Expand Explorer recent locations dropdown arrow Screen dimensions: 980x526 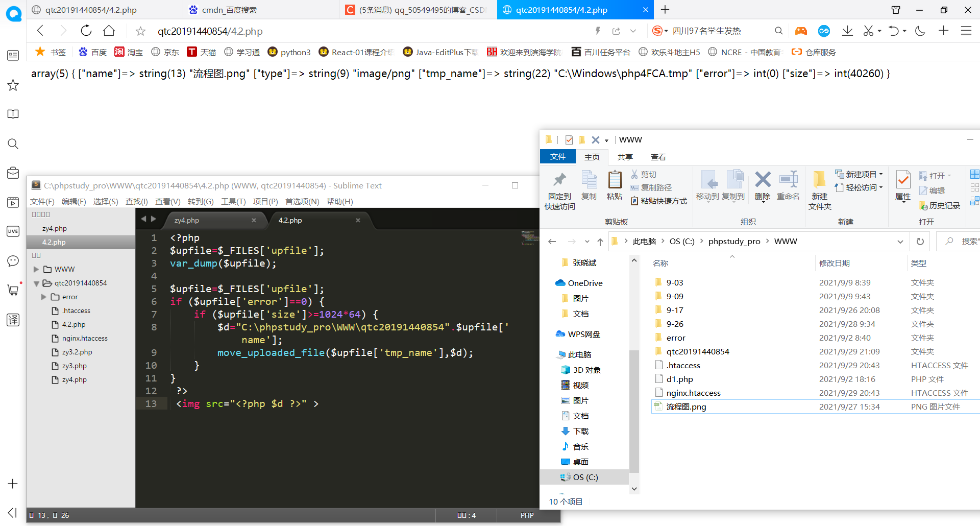pyautogui.click(x=587, y=242)
